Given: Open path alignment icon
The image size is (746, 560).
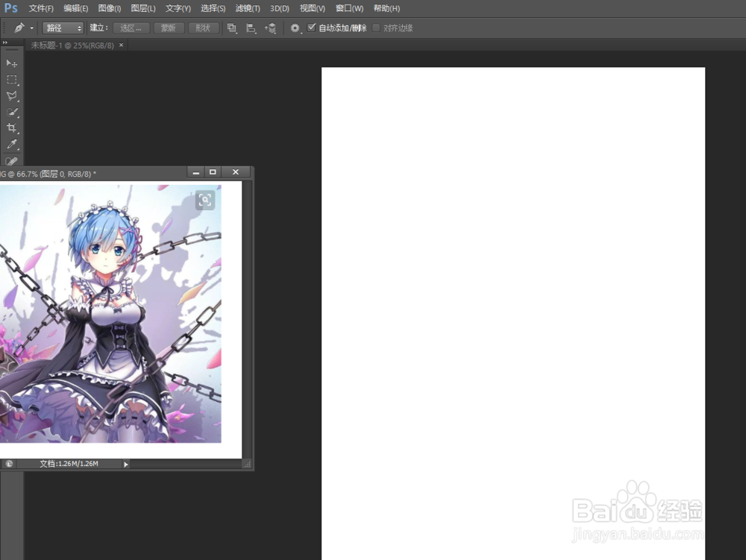Looking at the screenshot, I should point(251,28).
